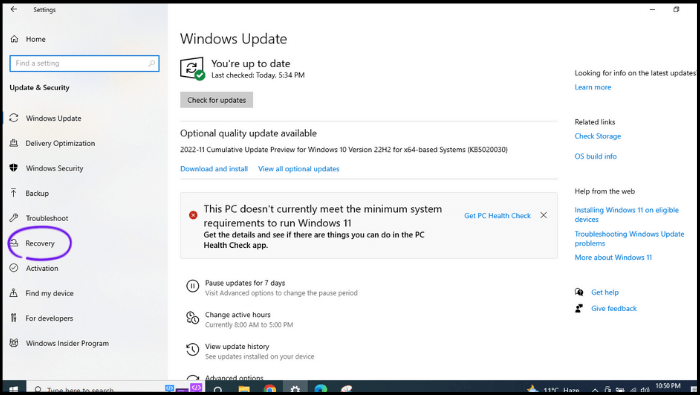Click the Home icon in the sidebar
This screenshot has height=395, width=700.
pos(14,39)
